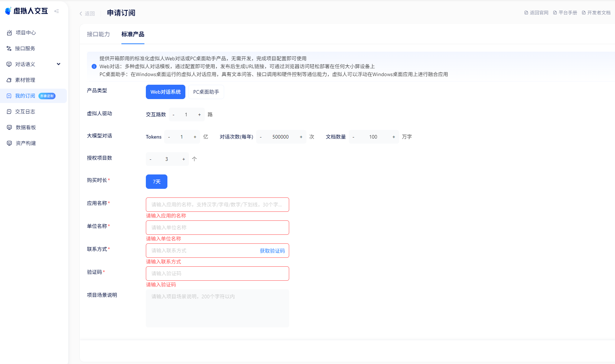Select the 标准产品 tab
This screenshot has width=615, height=364.
[x=133, y=34]
